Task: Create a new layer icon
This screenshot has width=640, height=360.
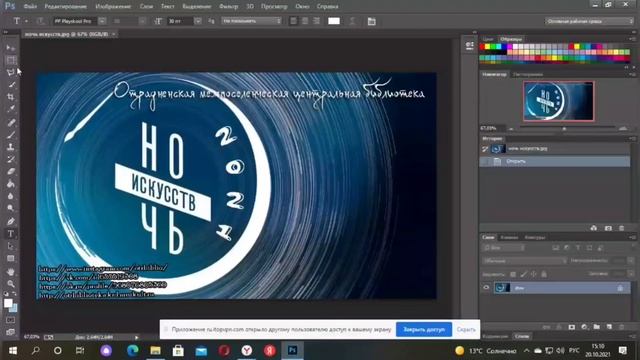Action: coord(609,327)
